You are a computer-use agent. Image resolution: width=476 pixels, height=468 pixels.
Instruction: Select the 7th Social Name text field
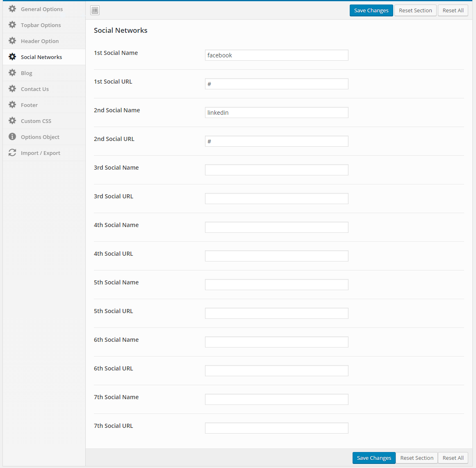point(276,400)
